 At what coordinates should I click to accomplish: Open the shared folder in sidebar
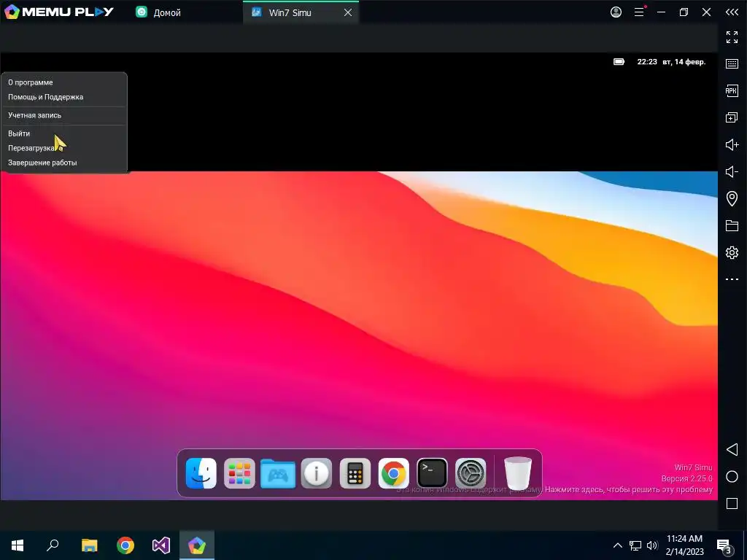pyautogui.click(x=732, y=225)
